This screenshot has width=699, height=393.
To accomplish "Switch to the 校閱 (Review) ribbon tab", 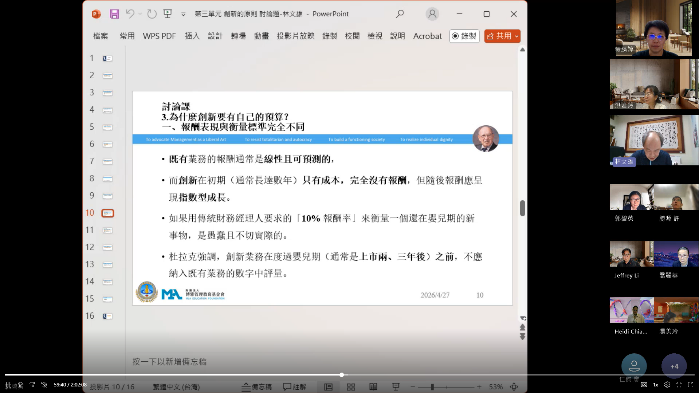I will (352, 36).
